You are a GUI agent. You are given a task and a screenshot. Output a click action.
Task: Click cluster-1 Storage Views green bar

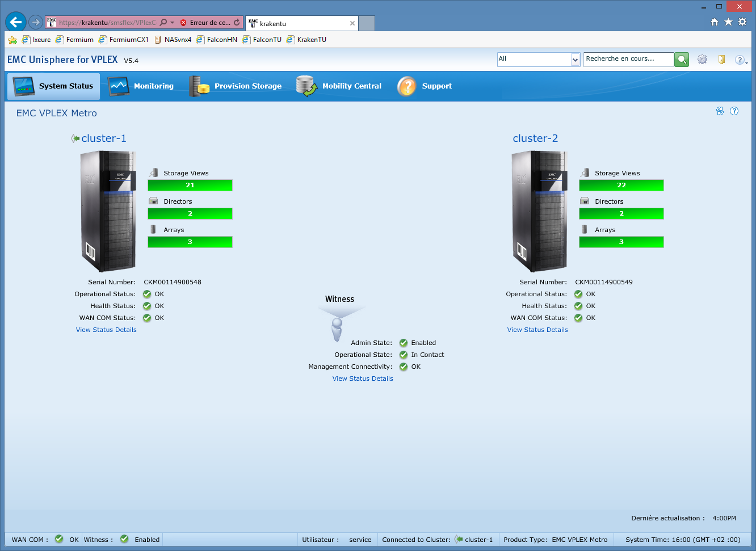[x=190, y=185]
